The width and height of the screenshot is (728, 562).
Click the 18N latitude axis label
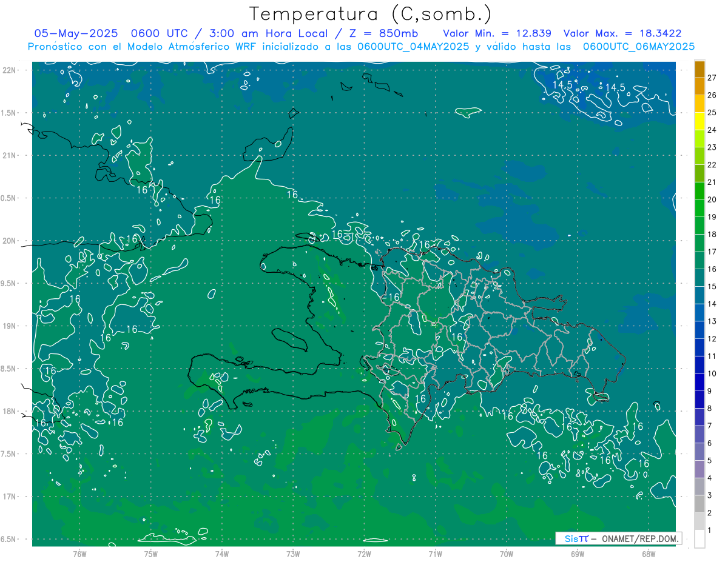point(11,411)
